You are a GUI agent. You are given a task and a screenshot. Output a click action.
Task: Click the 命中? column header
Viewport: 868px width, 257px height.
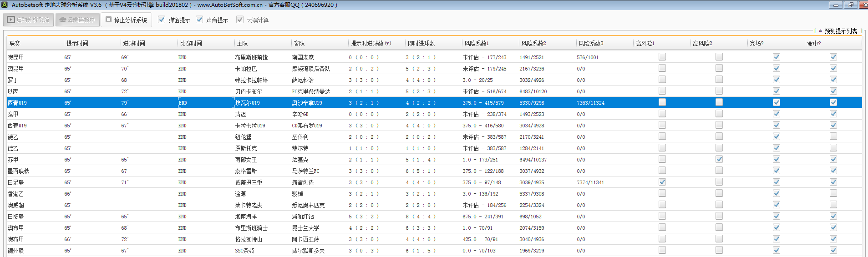(x=814, y=44)
